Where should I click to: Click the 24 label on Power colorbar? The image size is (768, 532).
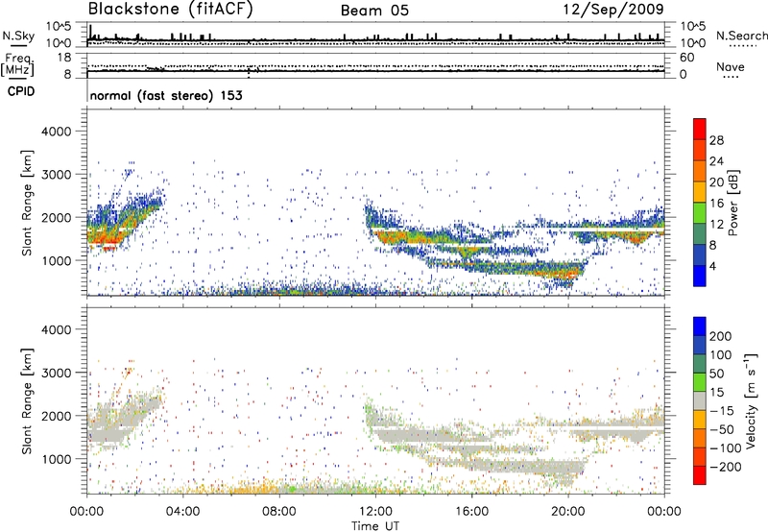pos(716,161)
